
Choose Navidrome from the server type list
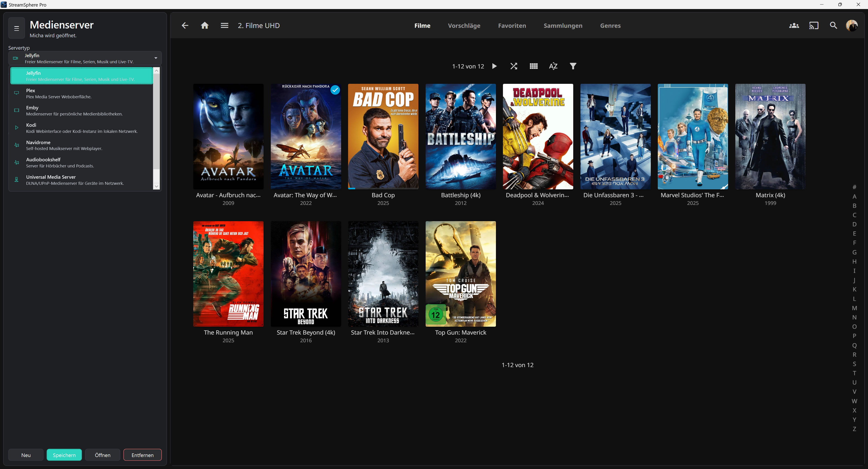point(82,145)
